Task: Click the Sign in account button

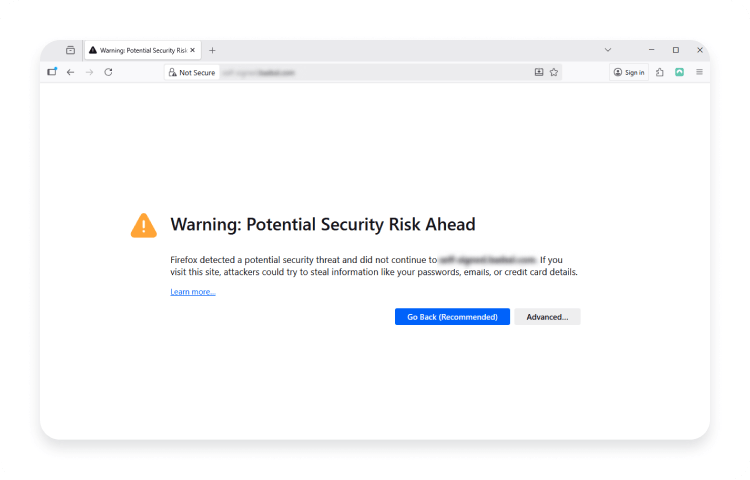Action: click(x=629, y=72)
